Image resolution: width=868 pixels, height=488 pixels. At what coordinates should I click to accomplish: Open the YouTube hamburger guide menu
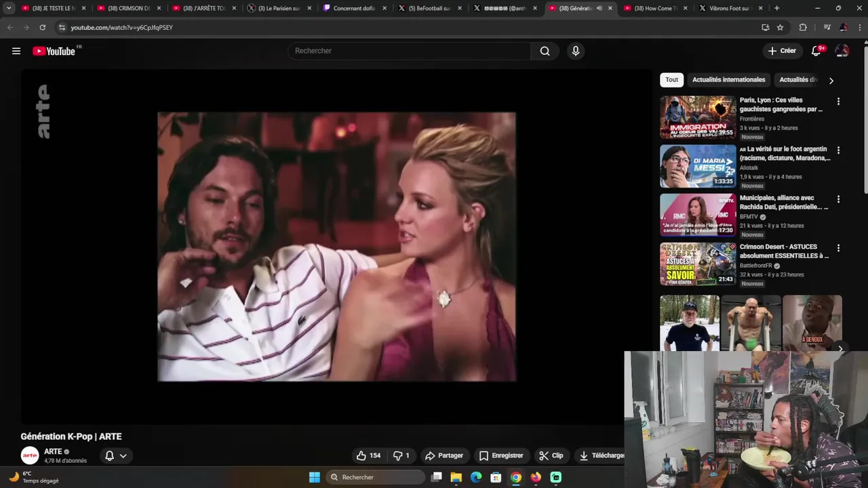tap(16, 51)
